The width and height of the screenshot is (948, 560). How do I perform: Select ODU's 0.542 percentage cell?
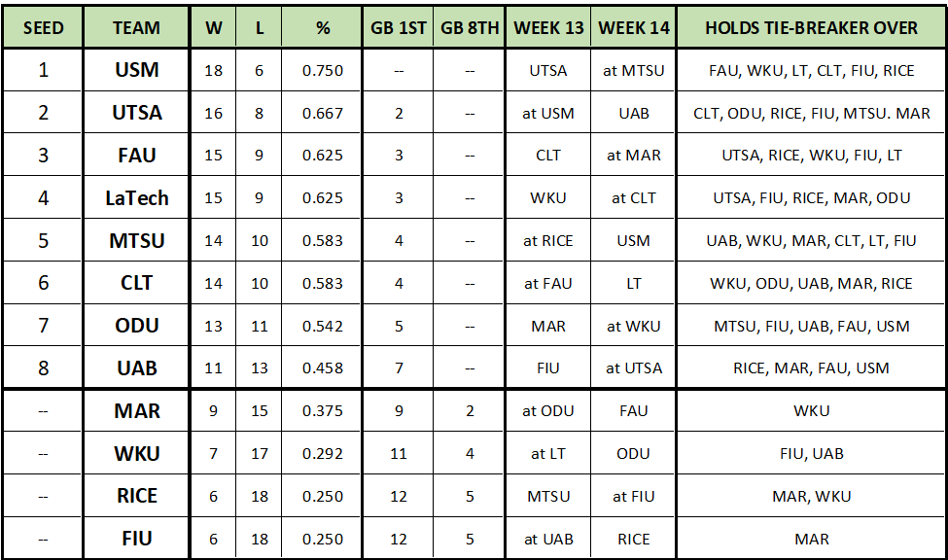tap(323, 326)
